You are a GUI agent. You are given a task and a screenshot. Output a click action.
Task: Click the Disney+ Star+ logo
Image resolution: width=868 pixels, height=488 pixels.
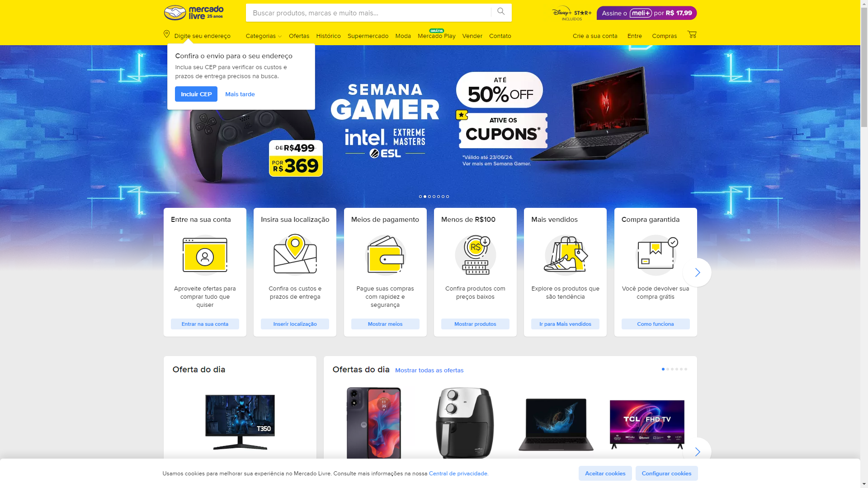click(x=572, y=13)
